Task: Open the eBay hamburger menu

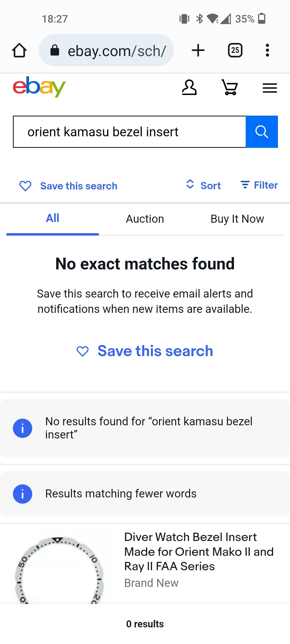Action: 270,88
